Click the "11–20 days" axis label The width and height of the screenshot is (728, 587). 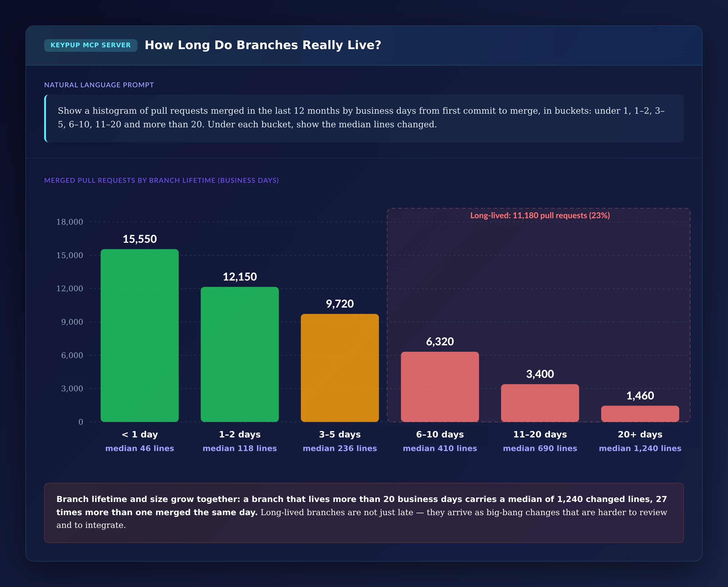(540, 434)
